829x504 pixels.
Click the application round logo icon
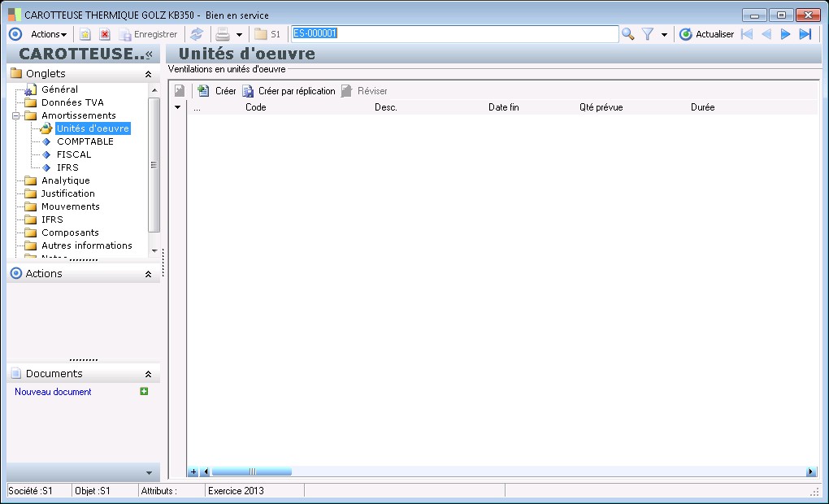click(15, 34)
